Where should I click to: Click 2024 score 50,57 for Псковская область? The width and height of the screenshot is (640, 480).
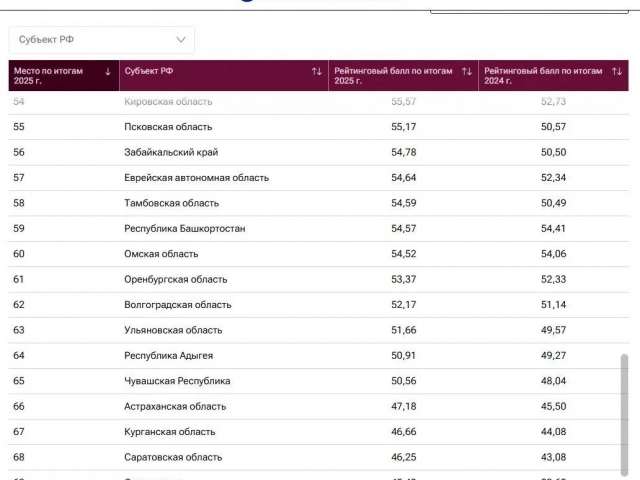[553, 127]
